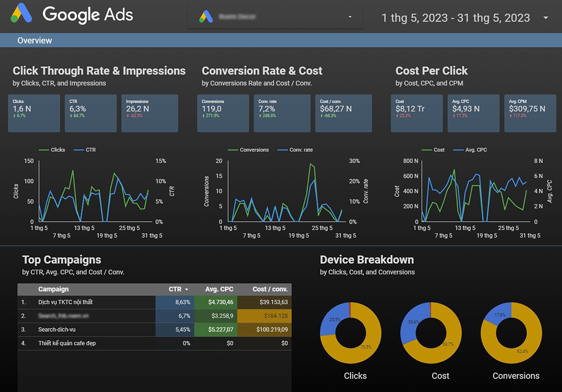Click the Impressions 26,2 N scorecard
Image resolution: width=562 pixels, height=392 pixels.
click(150, 113)
